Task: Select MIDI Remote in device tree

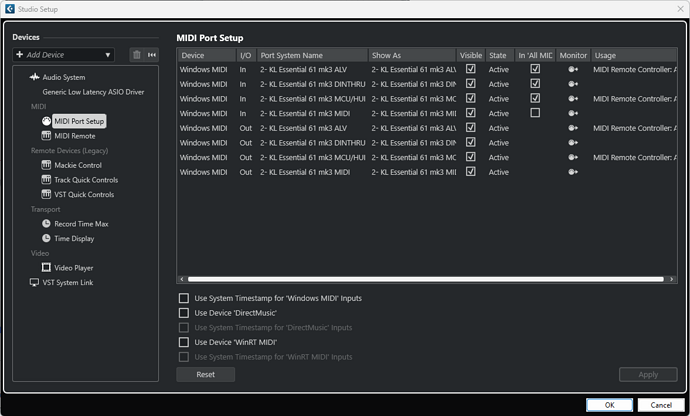Action: pyautogui.click(x=75, y=136)
